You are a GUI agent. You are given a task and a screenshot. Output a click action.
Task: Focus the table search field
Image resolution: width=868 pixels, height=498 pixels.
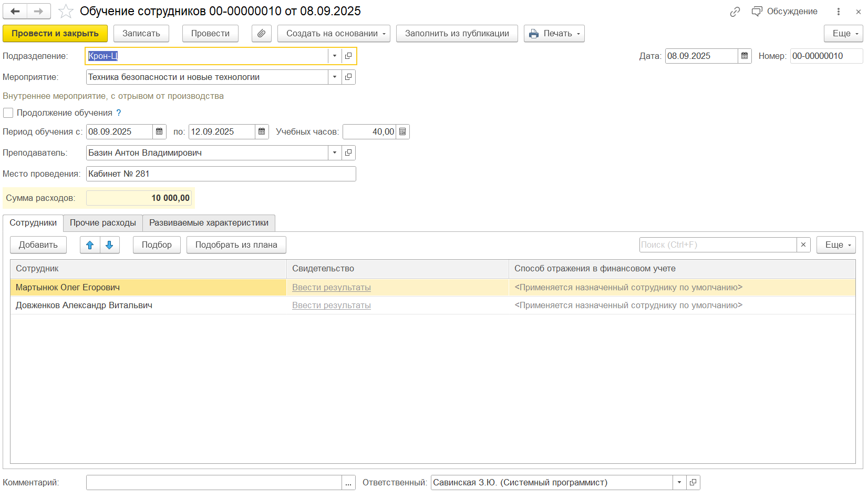tap(718, 245)
